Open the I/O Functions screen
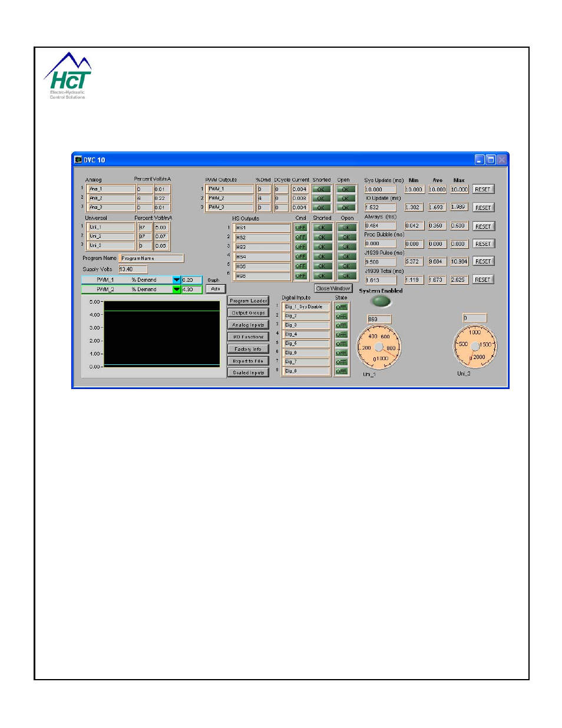The width and height of the screenshot is (562, 728). pos(248,337)
